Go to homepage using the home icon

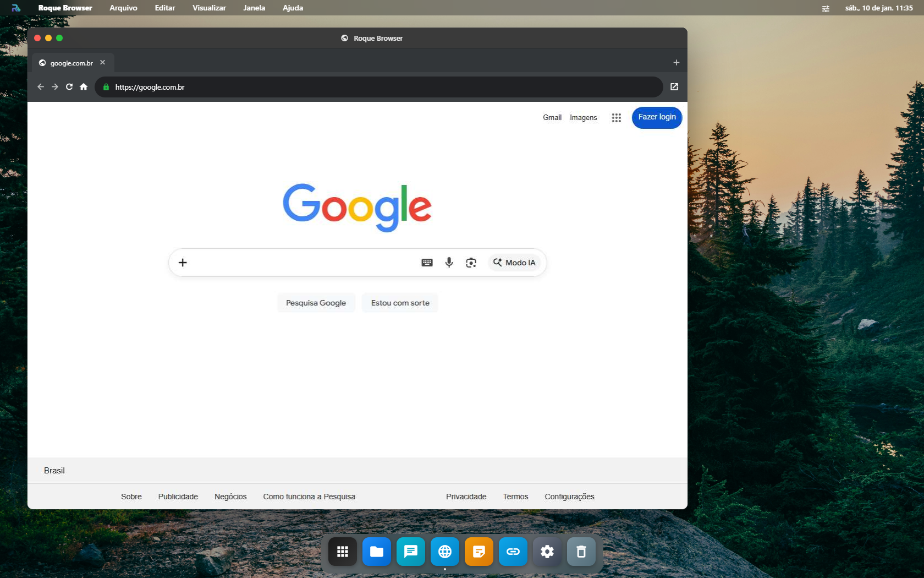tap(83, 86)
